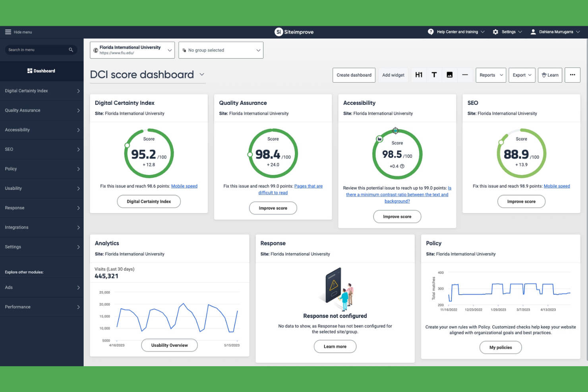The image size is (588, 392).
Task: Click the Create dashboard button
Action: tap(354, 75)
